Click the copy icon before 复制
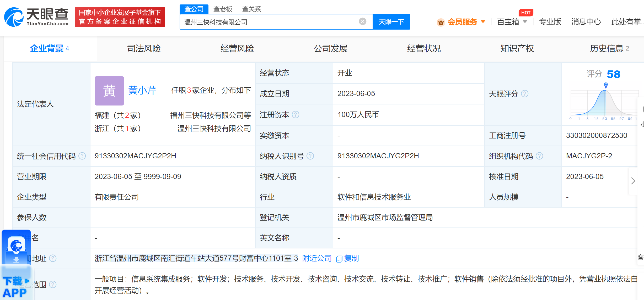This screenshot has height=300, width=644. pos(339,259)
